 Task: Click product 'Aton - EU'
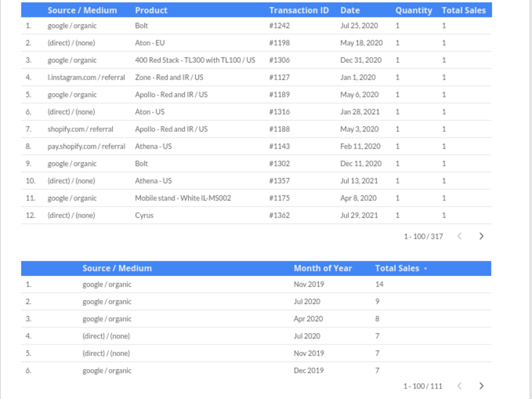(149, 43)
